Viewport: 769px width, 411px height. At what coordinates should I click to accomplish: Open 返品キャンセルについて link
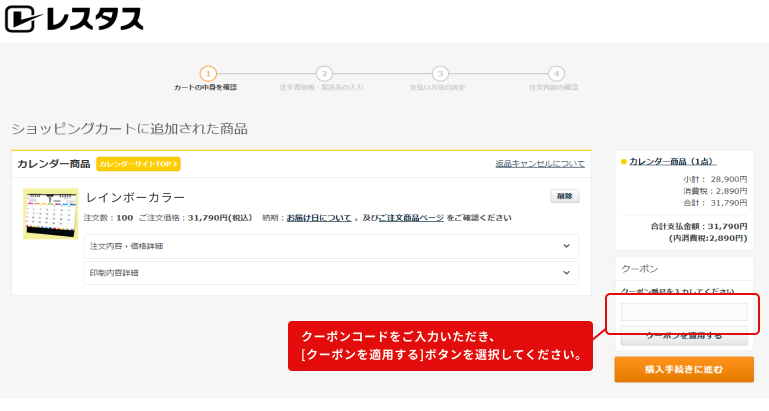pyautogui.click(x=539, y=164)
